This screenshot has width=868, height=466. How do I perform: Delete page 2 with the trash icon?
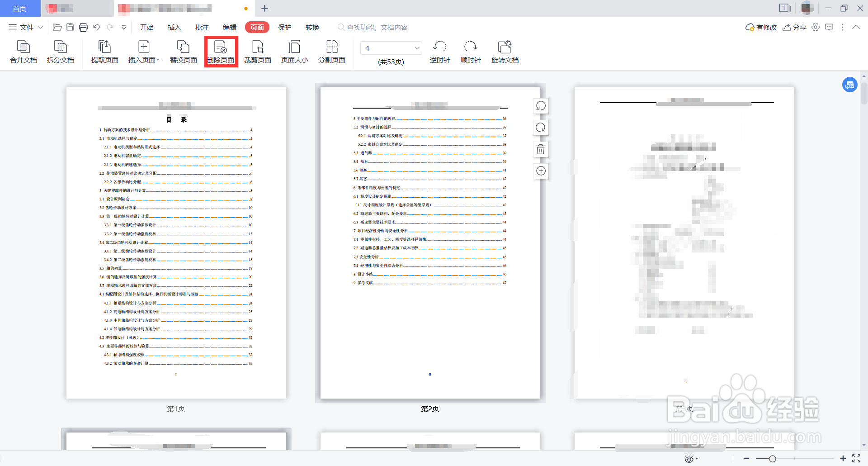coord(541,149)
